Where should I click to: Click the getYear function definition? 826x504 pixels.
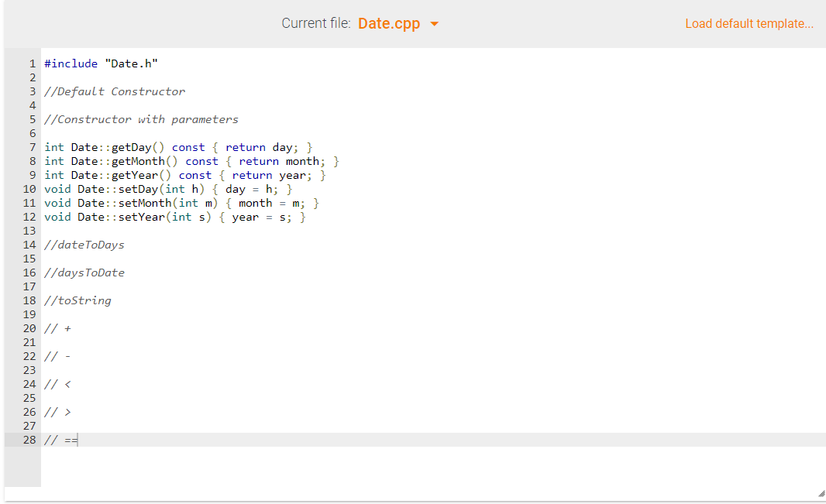tap(184, 175)
